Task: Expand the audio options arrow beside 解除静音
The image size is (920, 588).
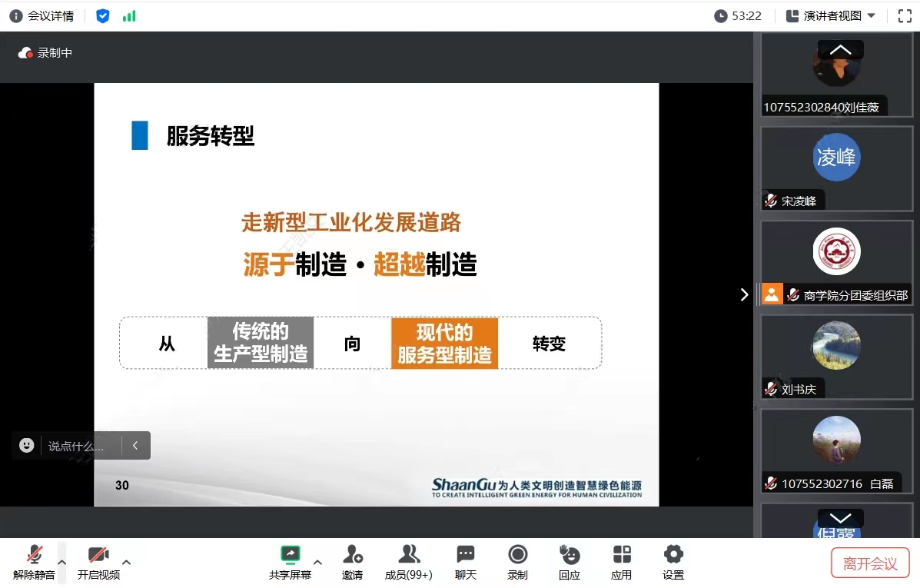Action: click(62, 562)
